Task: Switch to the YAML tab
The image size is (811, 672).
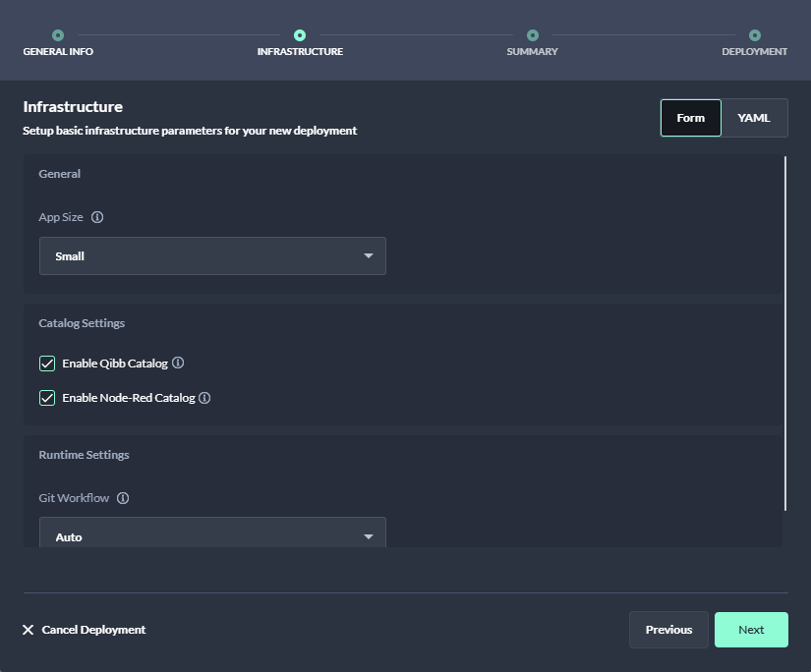Action: (x=754, y=118)
